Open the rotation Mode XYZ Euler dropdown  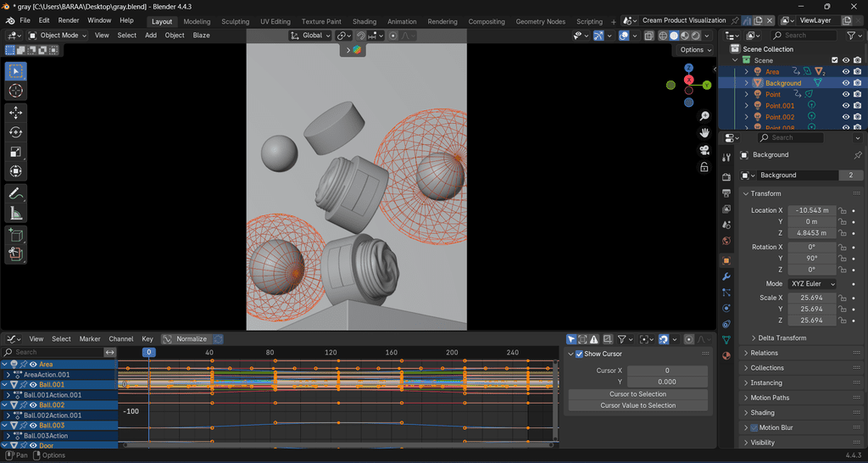[x=812, y=283]
